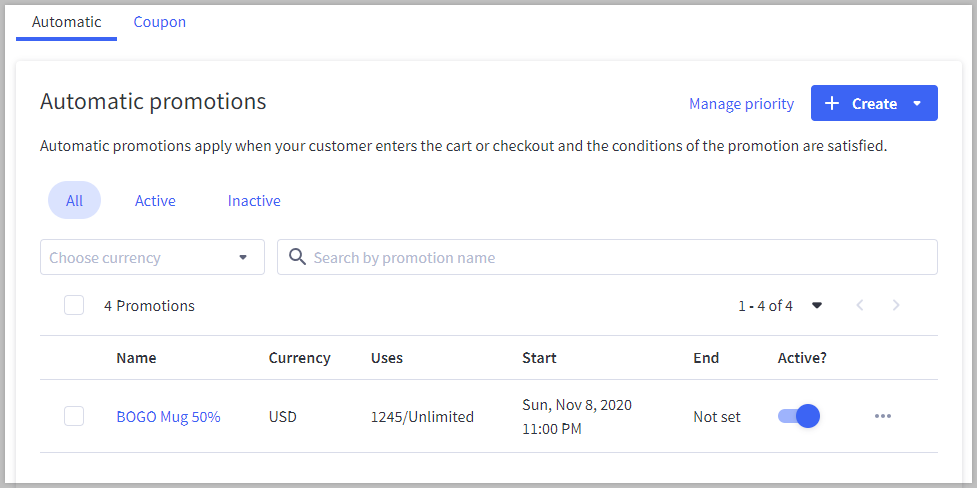Click the Name column header
Image resolution: width=977 pixels, height=488 pixels.
point(136,358)
